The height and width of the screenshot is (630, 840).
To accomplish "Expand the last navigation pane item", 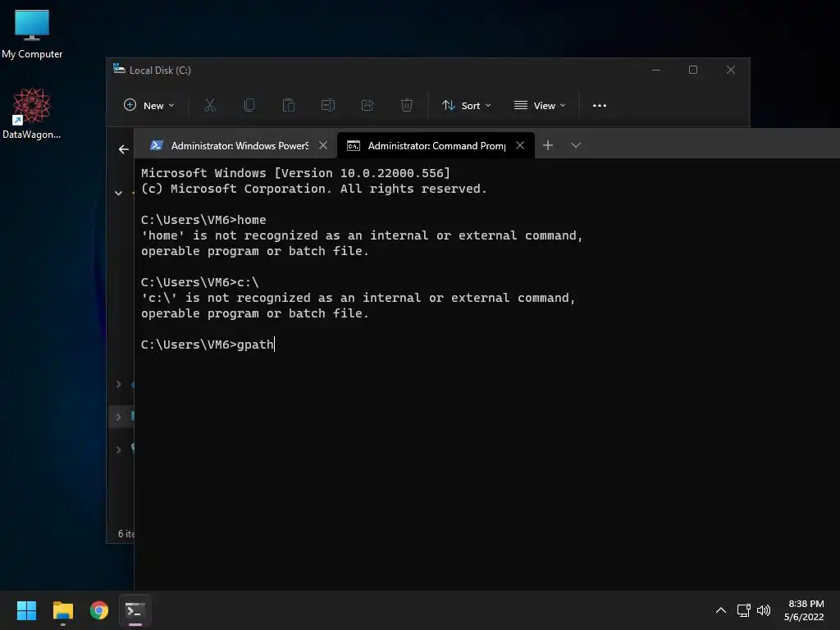I will pyautogui.click(x=118, y=450).
